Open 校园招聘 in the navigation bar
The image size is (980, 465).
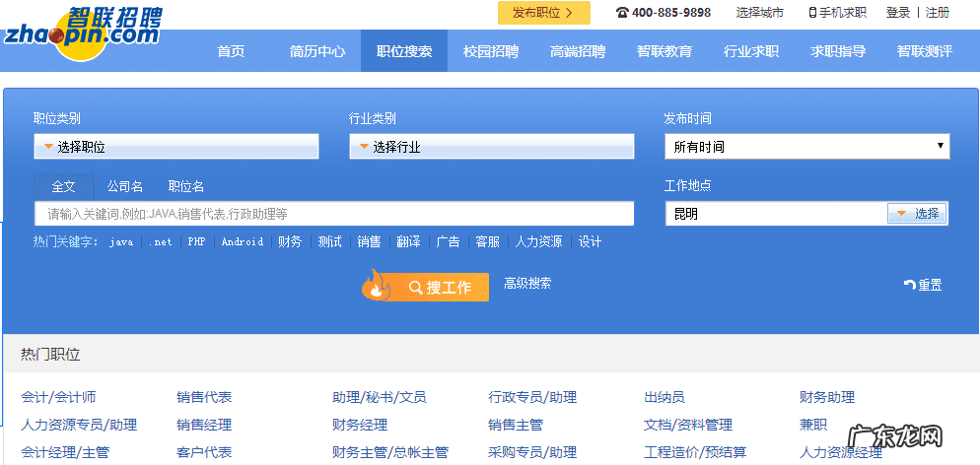(491, 51)
